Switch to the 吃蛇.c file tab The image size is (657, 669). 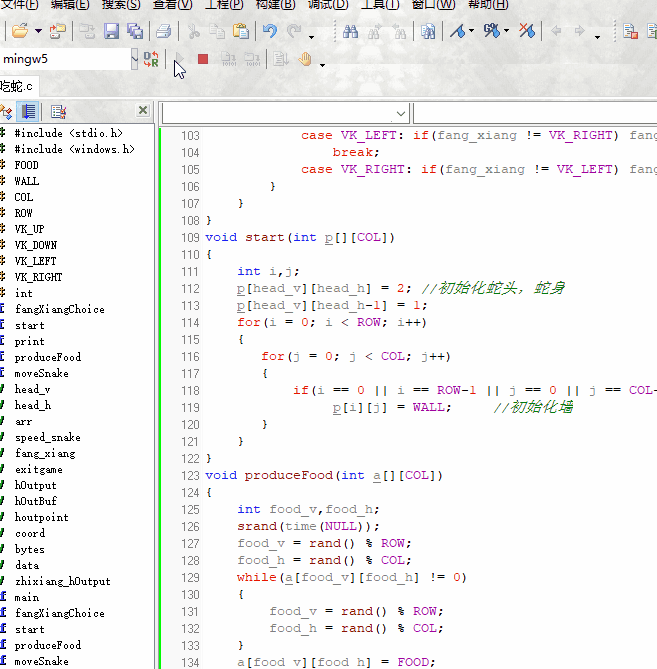[17, 87]
